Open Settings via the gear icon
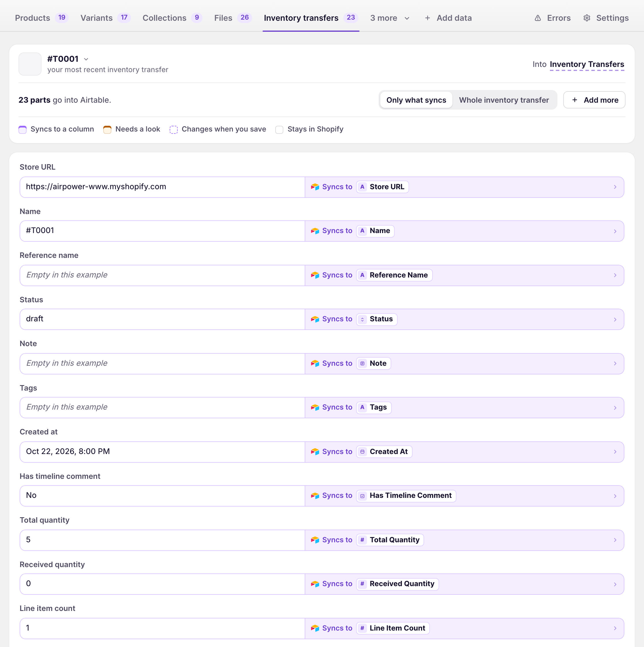Viewport: 644px width, 647px height. (587, 18)
